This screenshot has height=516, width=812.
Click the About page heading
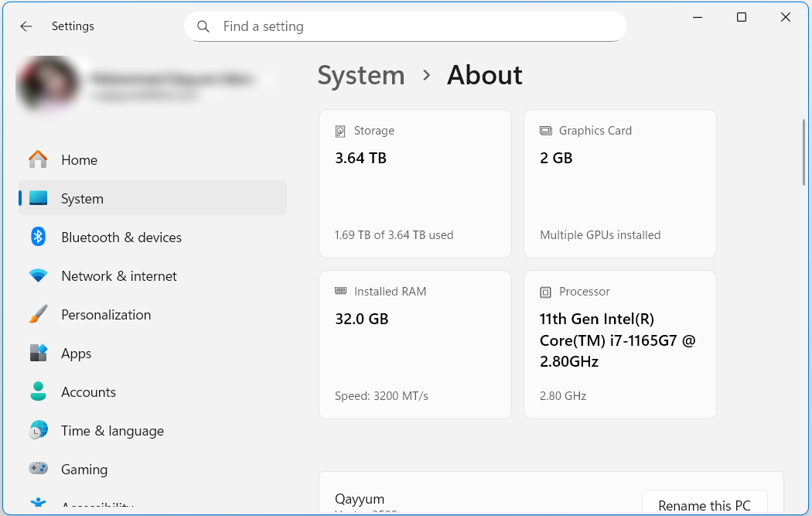coord(485,75)
